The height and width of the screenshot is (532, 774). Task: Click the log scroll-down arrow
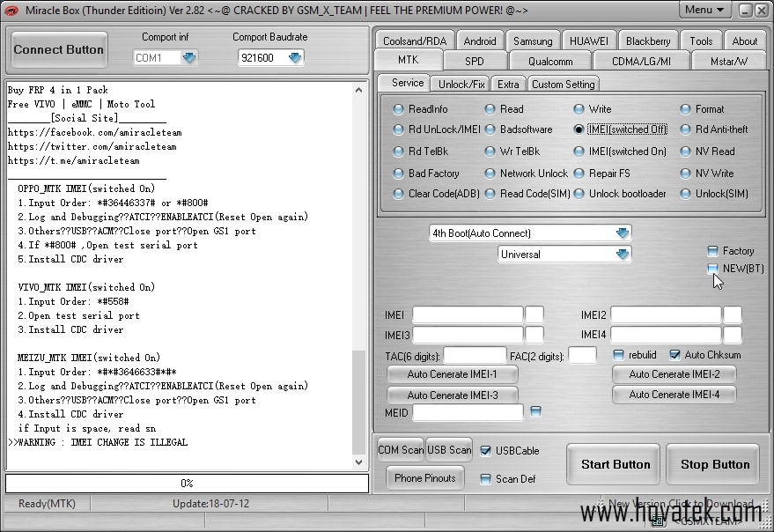pyautogui.click(x=359, y=462)
